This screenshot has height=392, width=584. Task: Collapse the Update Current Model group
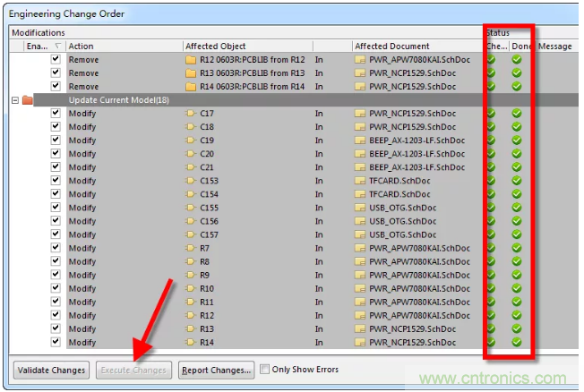[14, 100]
